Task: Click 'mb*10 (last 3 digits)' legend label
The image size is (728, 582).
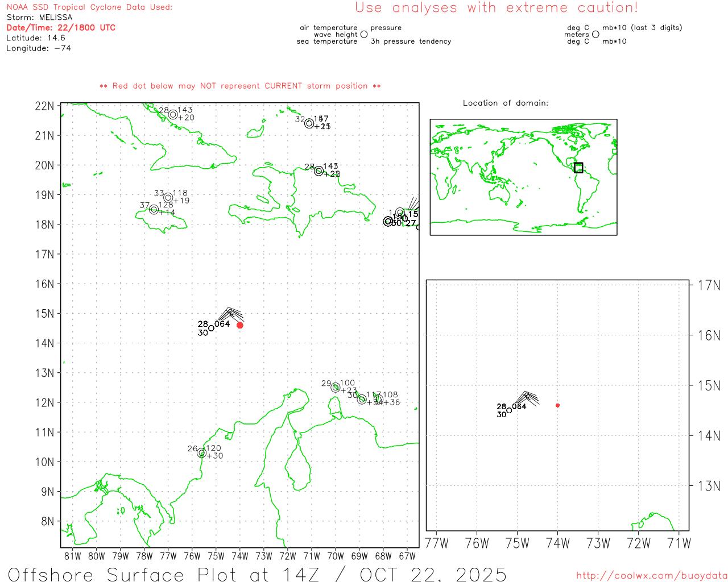Action: tap(642, 28)
